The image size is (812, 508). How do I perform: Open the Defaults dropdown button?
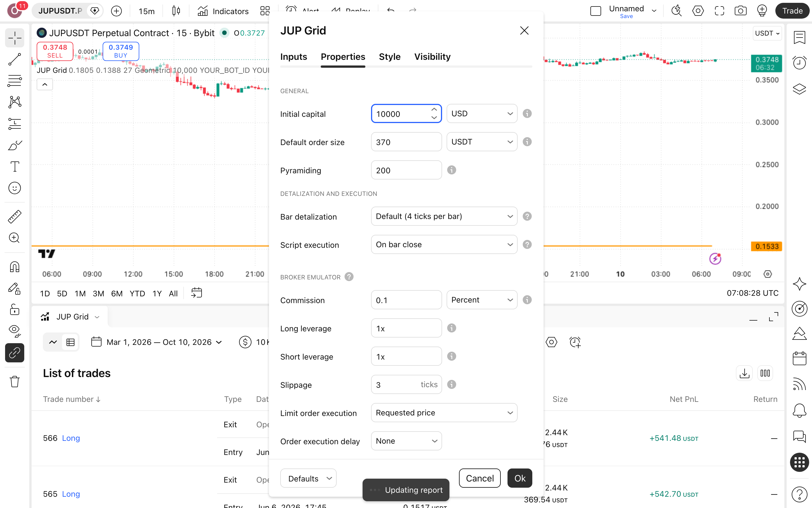click(308, 478)
